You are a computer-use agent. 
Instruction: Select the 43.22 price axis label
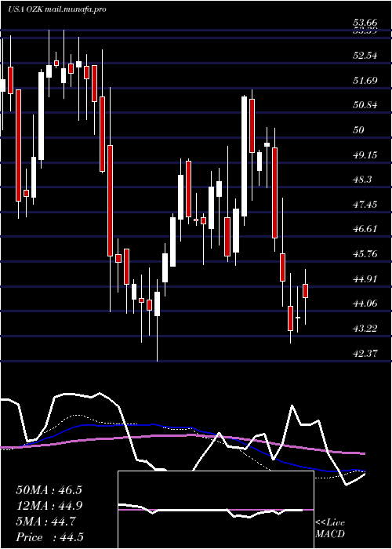365,329
